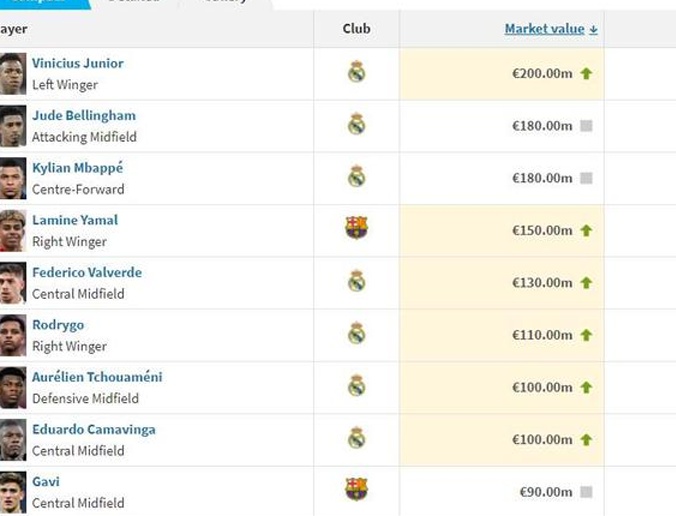This screenshot has width=676, height=516.
Task: Click Real Madrid crest in Eduardo Camavinga row
Action: [357, 438]
